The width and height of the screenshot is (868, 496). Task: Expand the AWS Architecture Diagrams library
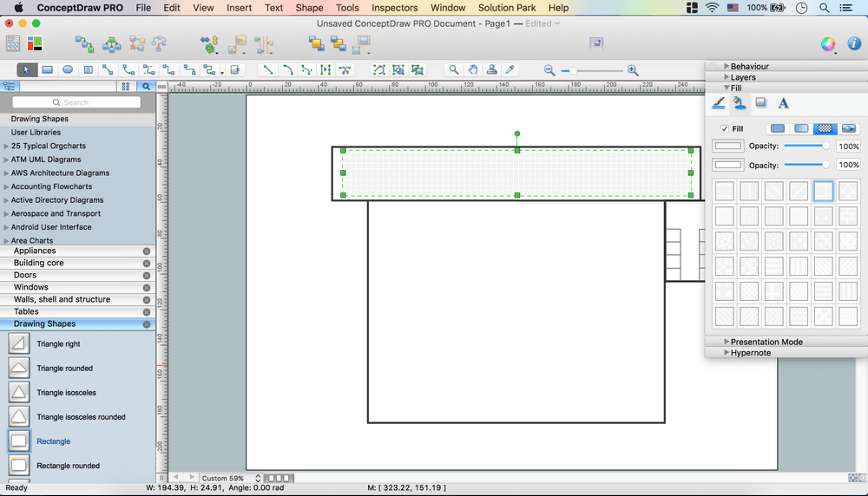(57, 173)
